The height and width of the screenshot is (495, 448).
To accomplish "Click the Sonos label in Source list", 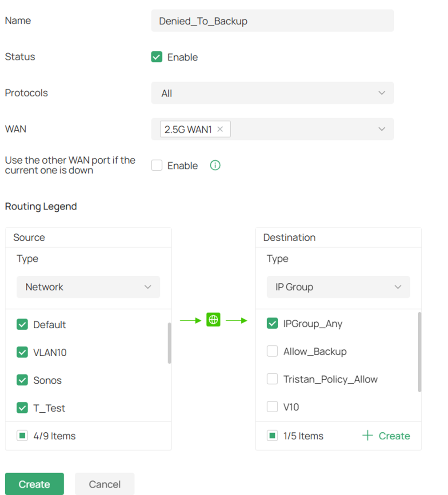I will 47,380.
